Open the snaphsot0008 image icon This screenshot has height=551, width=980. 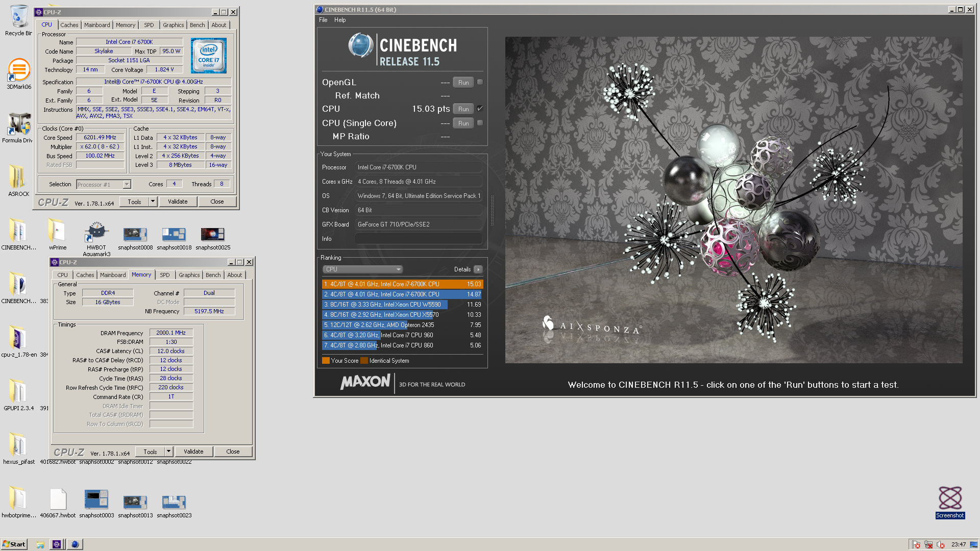pyautogui.click(x=135, y=234)
